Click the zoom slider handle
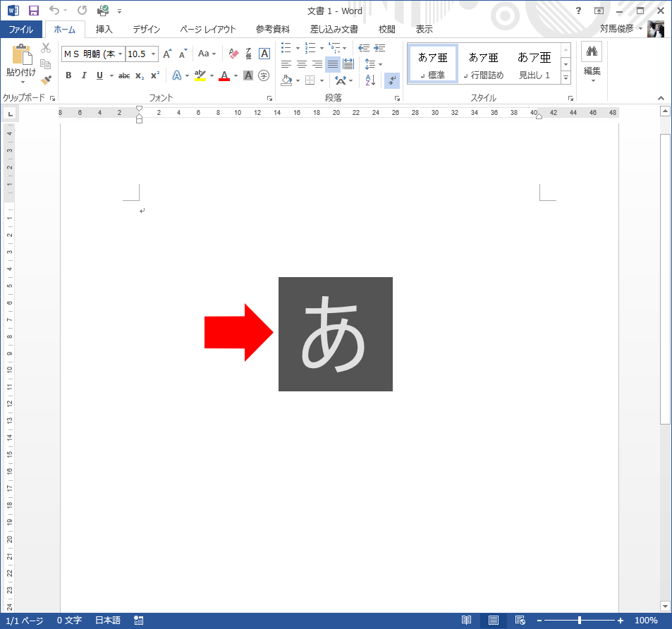Viewport: 672px width, 629px height. (x=580, y=621)
